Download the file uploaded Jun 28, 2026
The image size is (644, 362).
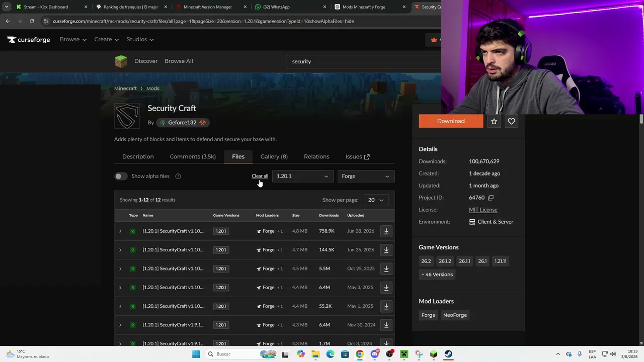click(x=386, y=231)
